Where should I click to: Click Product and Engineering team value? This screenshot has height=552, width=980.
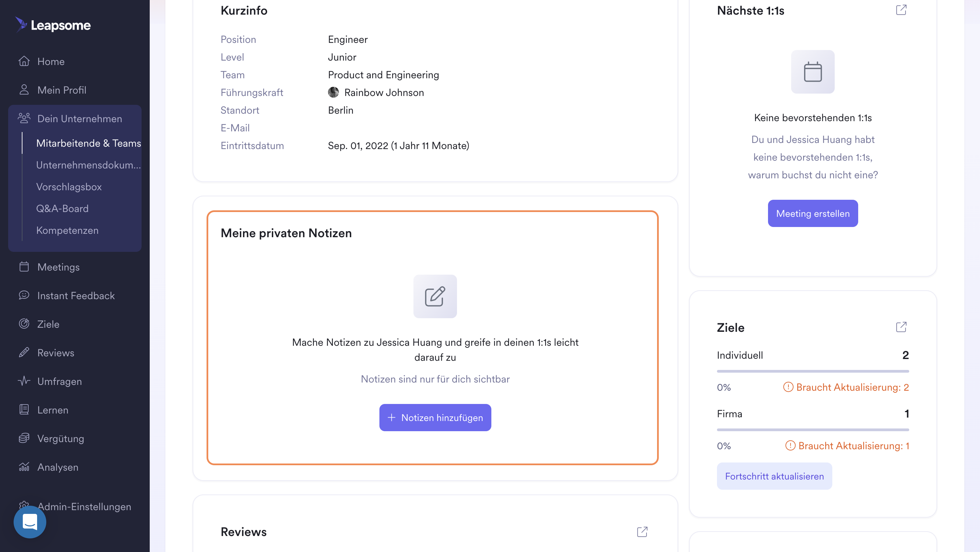pyautogui.click(x=383, y=75)
